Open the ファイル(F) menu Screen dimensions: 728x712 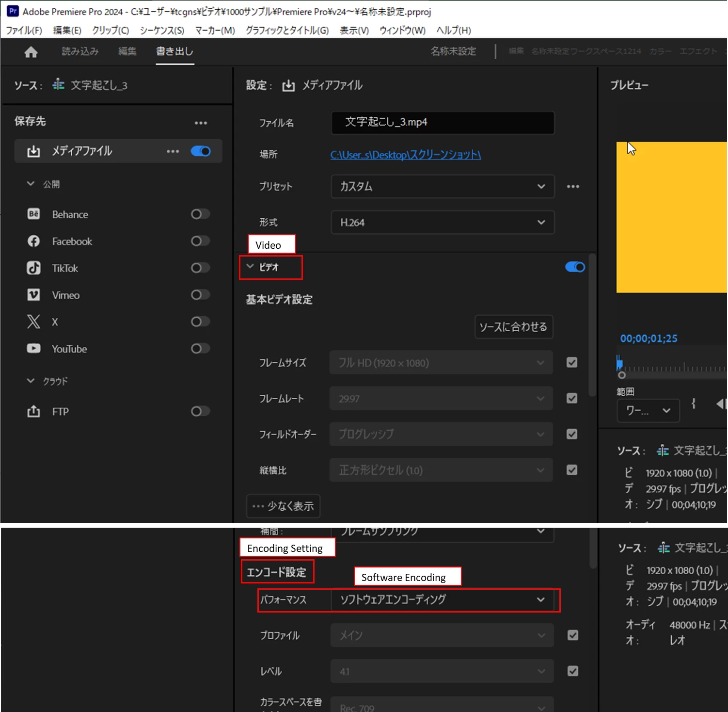point(24,30)
